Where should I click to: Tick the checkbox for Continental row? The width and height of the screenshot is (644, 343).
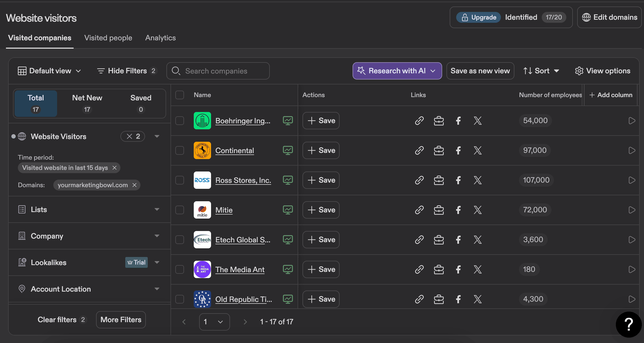point(180,150)
